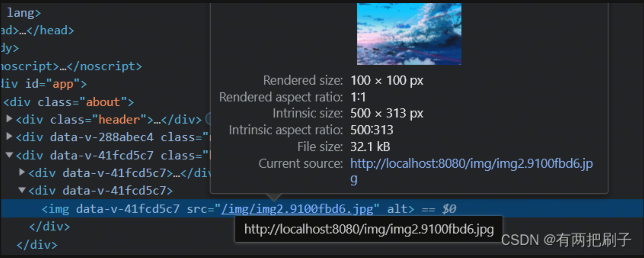
Task: Click Intrinsic aspect ratio value 500:313
Action: [372, 130]
